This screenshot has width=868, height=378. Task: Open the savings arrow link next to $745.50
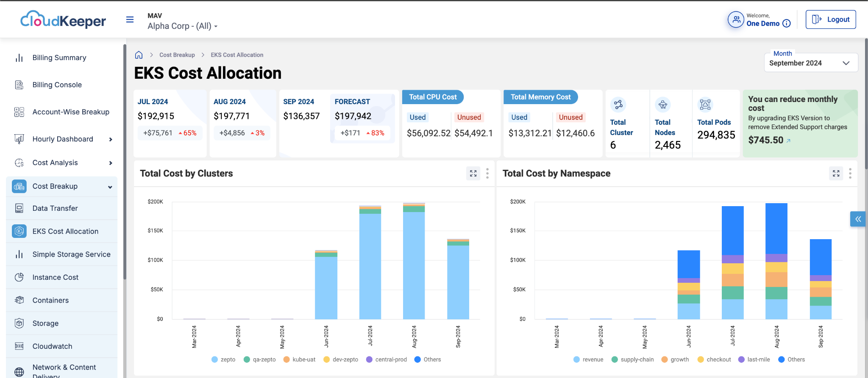click(x=789, y=141)
